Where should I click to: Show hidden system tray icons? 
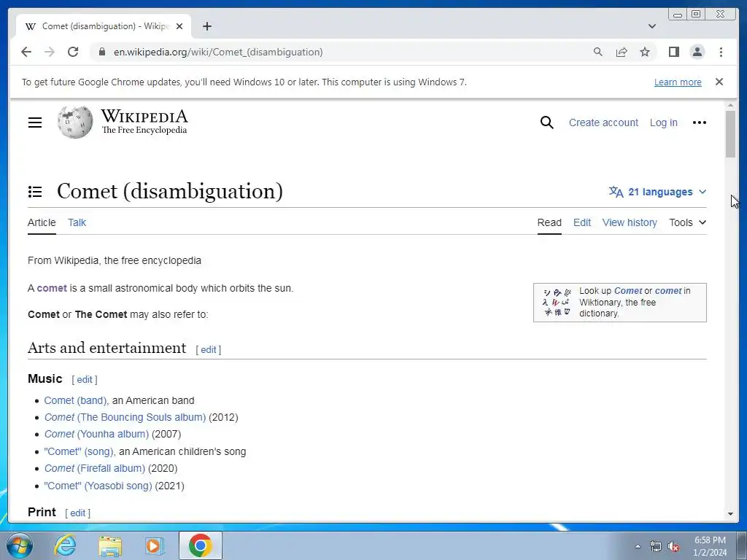click(x=638, y=546)
